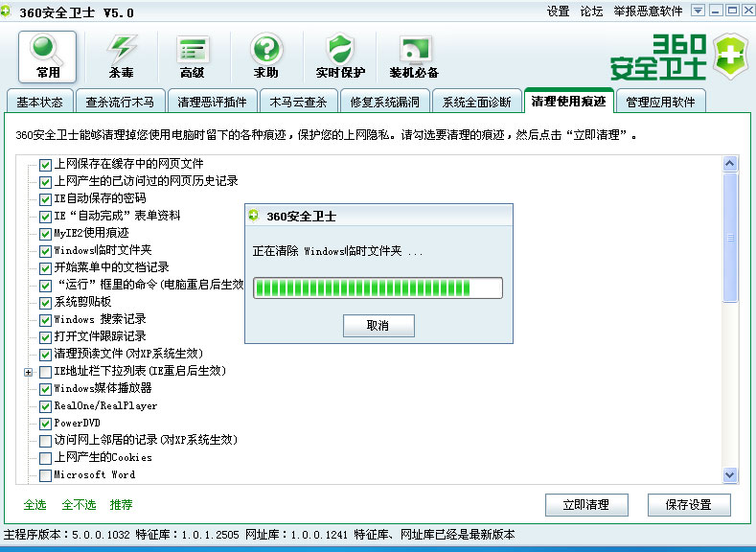Open the title bar dropdown arrow menu
756x552 pixels.
coord(698,11)
